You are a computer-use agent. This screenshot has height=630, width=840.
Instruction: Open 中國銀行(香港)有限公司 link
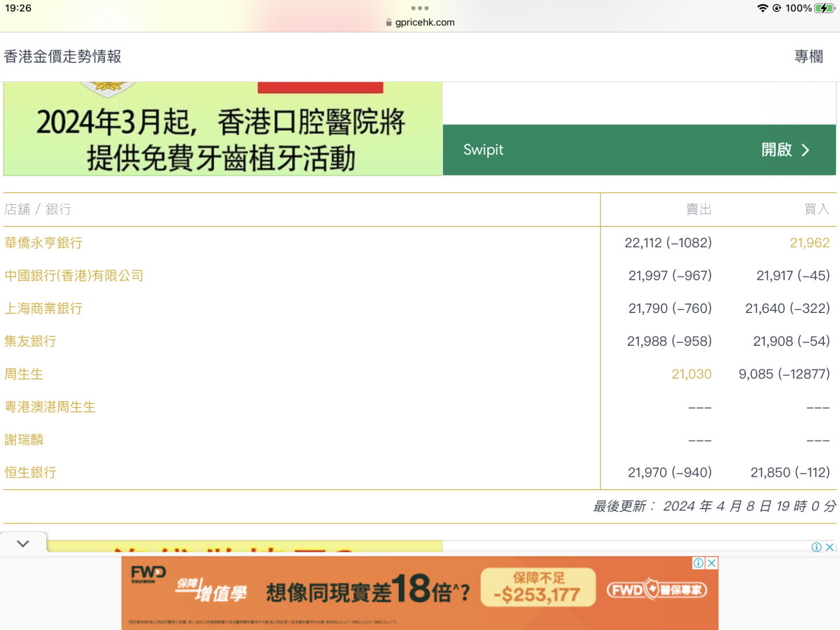(x=73, y=276)
